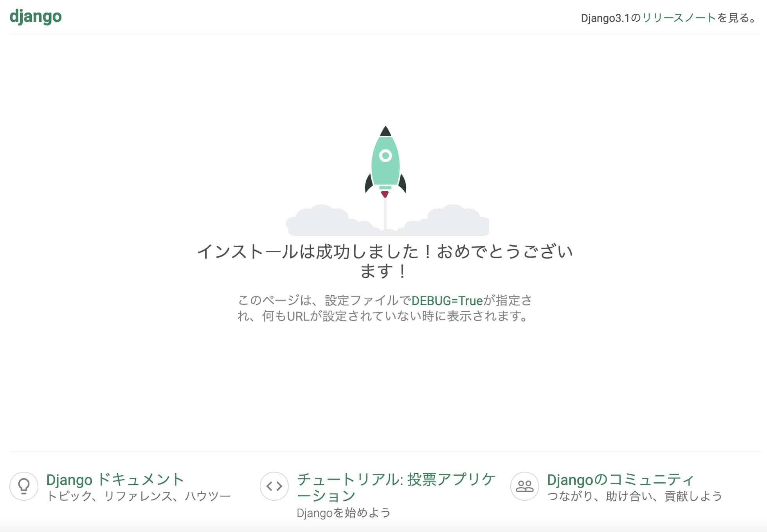The image size is (767, 532).
Task: Click the people community icon
Action: tap(525, 486)
